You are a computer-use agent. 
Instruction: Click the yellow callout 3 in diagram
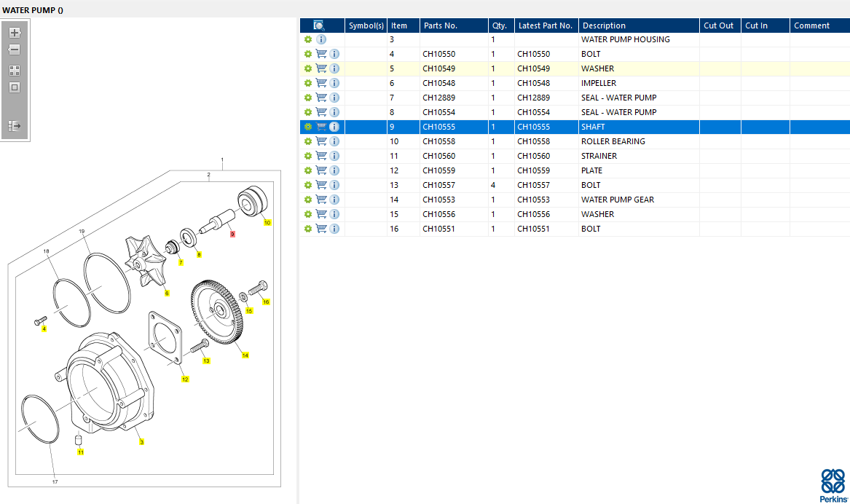(141, 442)
